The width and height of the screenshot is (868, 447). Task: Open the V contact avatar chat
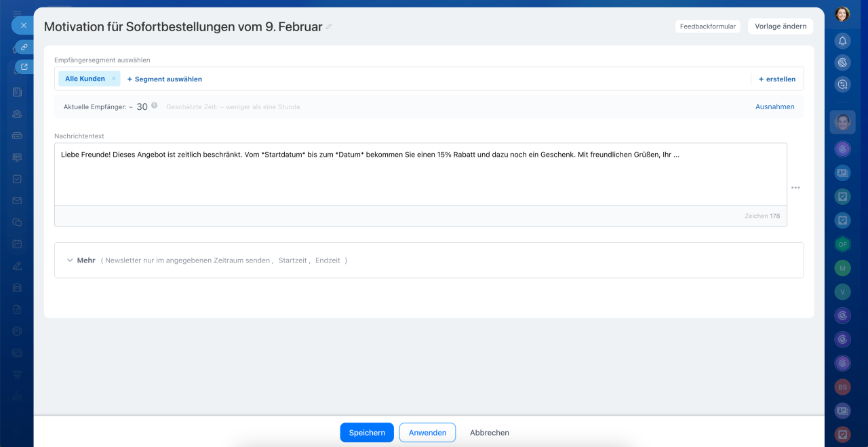842,292
